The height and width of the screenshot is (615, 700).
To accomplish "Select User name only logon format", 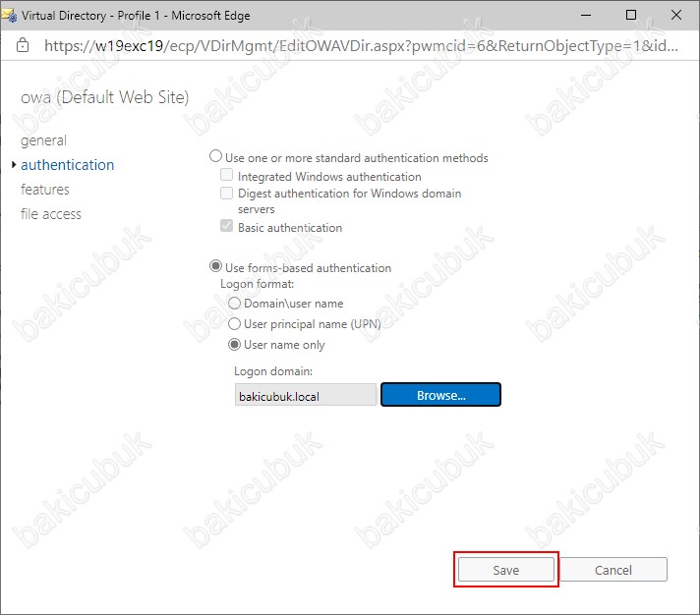I will 234,344.
